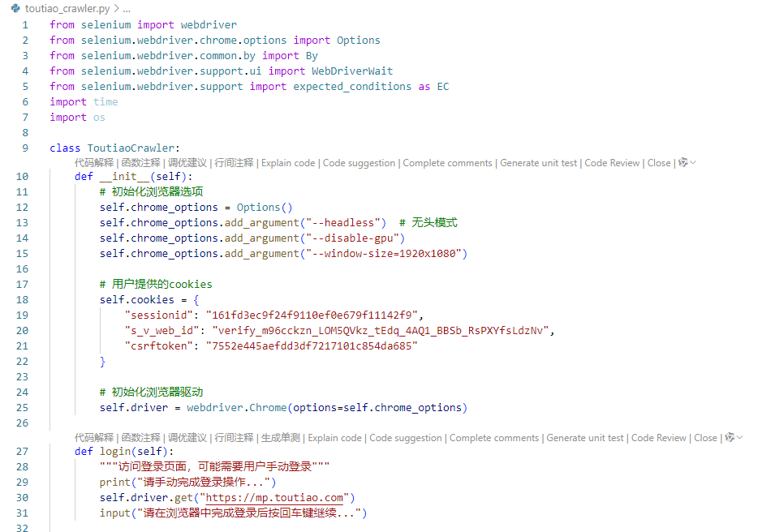Viewport: 762px width, 532px height.
Task: Click print statement on line 29
Action: coord(187,482)
